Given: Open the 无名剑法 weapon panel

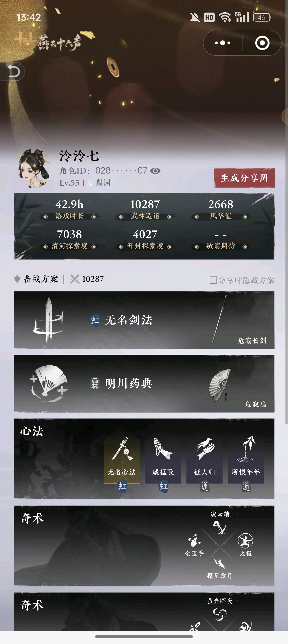Looking at the screenshot, I should (144, 320).
